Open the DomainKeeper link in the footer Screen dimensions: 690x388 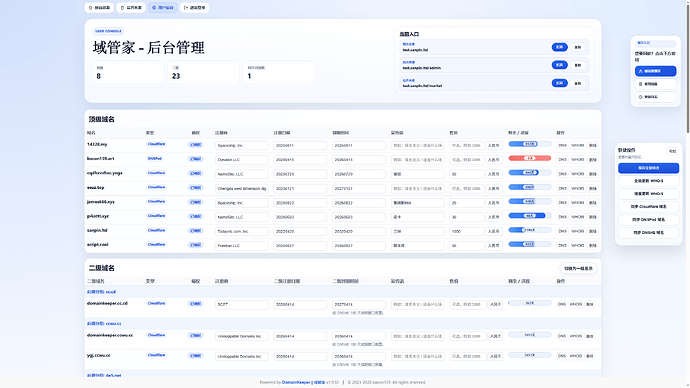click(x=296, y=382)
